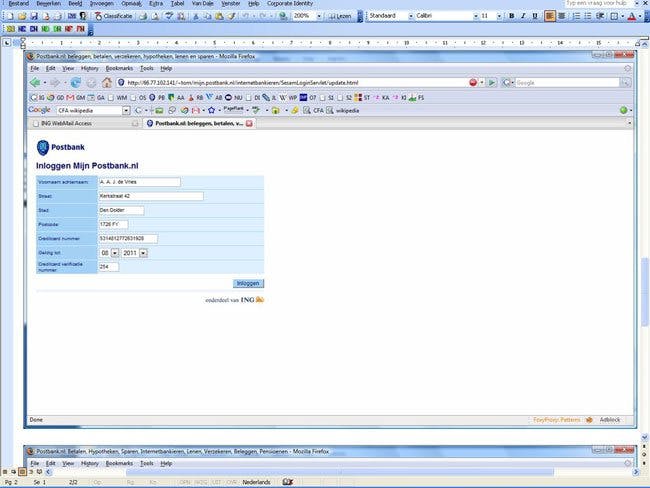
Task: Click the Voornaam achternaam input field
Action: [139, 182]
